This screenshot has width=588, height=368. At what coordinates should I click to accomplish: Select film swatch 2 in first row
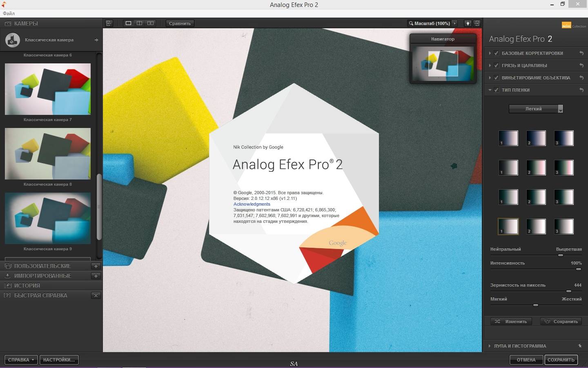pyautogui.click(x=536, y=138)
